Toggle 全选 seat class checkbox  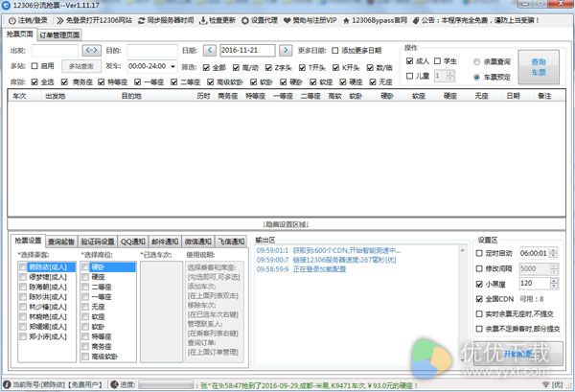34,82
